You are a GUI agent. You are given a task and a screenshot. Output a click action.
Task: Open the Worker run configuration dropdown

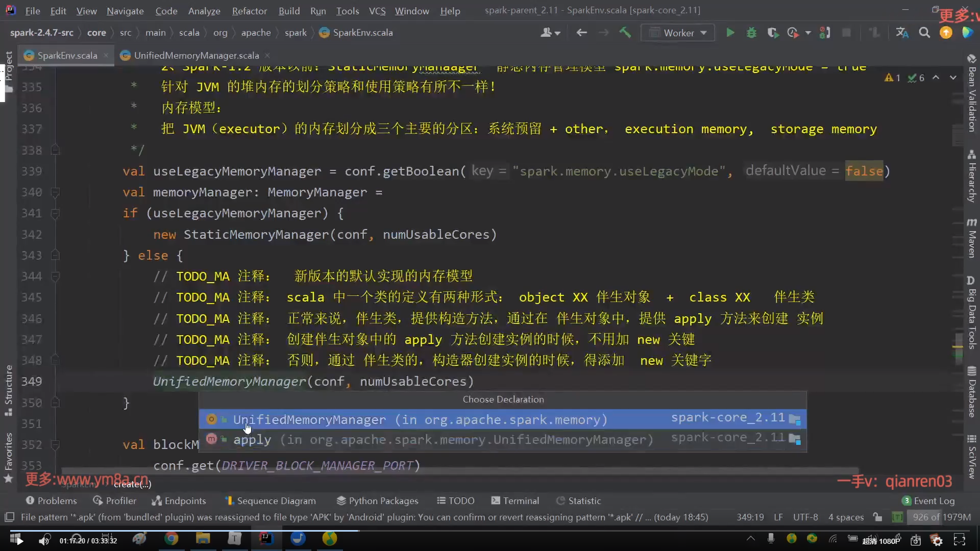[x=678, y=33]
